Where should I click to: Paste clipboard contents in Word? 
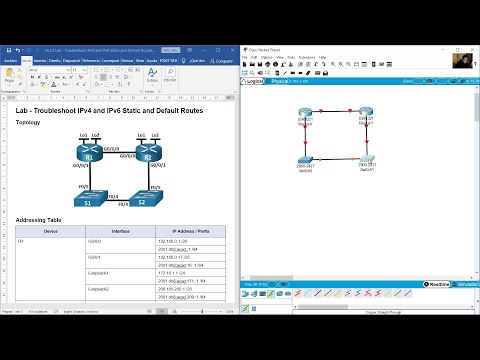10,73
